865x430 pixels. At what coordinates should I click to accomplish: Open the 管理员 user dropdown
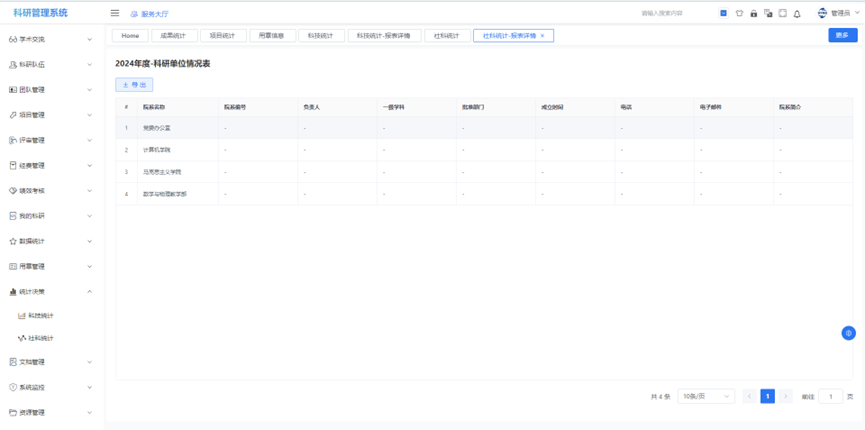tap(838, 14)
